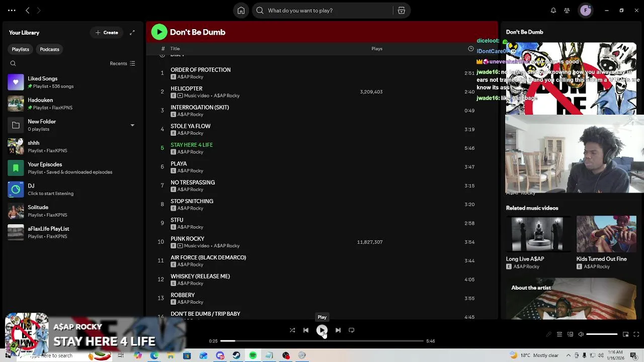Click the Create button
Image resolution: width=644 pixels, height=362 pixels.
point(107,33)
